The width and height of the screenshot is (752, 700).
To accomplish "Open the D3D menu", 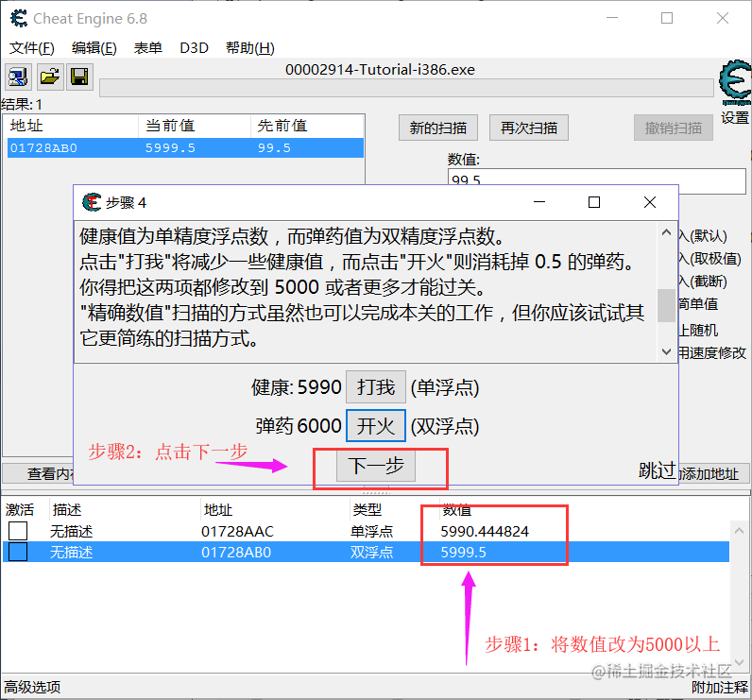I will [194, 48].
